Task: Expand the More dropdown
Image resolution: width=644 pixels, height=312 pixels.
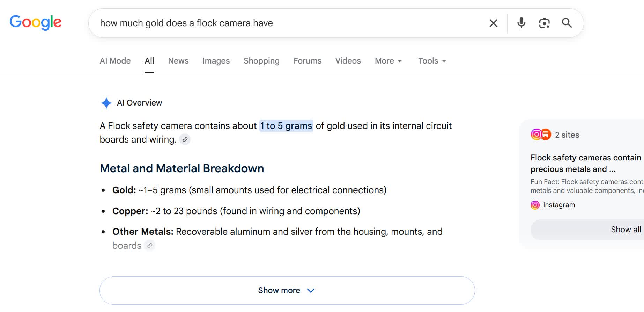Action: (x=388, y=61)
